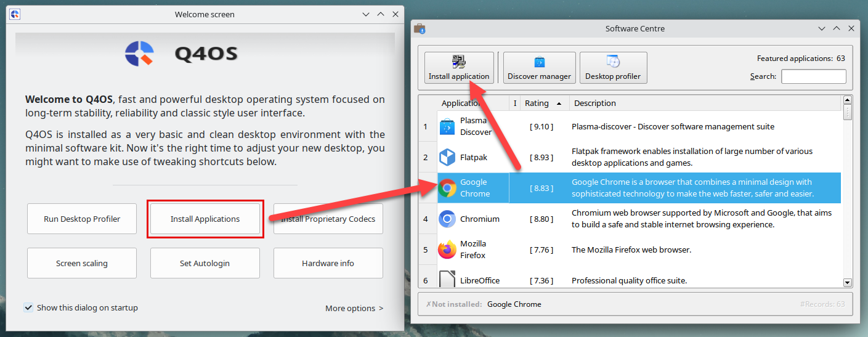Maximize Welcome screen using up chevron
The height and width of the screenshot is (337, 868).
pos(381,14)
